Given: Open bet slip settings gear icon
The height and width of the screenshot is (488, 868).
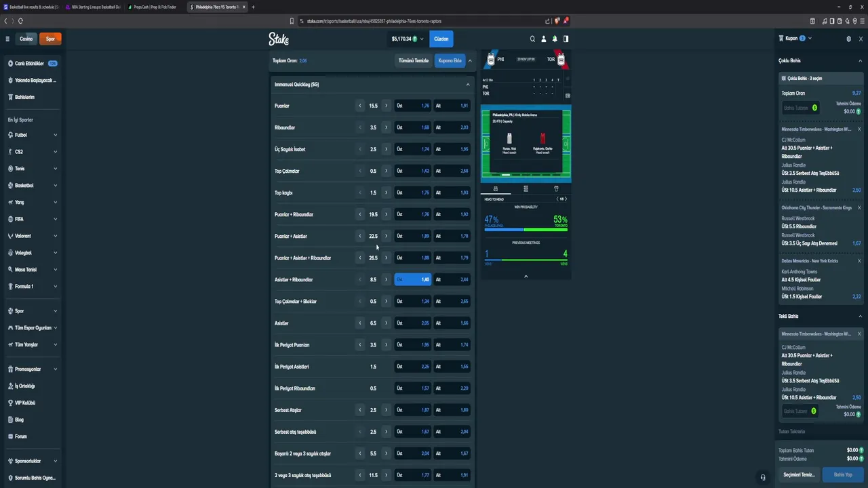Looking at the screenshot, I should (x=848, y=39).
